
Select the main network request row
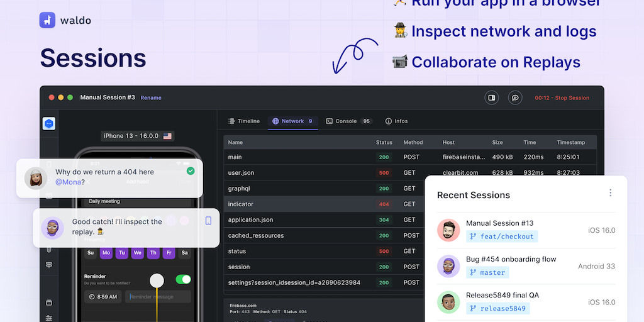(x=410, y=157)
